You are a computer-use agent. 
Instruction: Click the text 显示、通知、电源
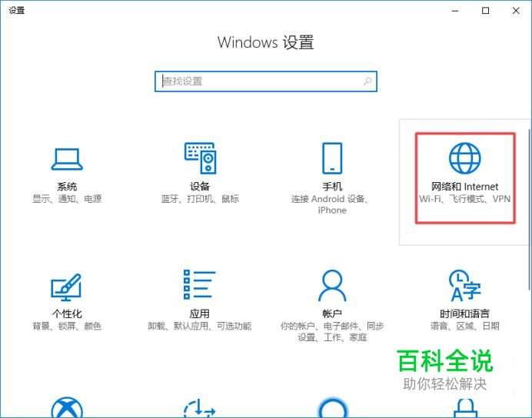[67, 199]
